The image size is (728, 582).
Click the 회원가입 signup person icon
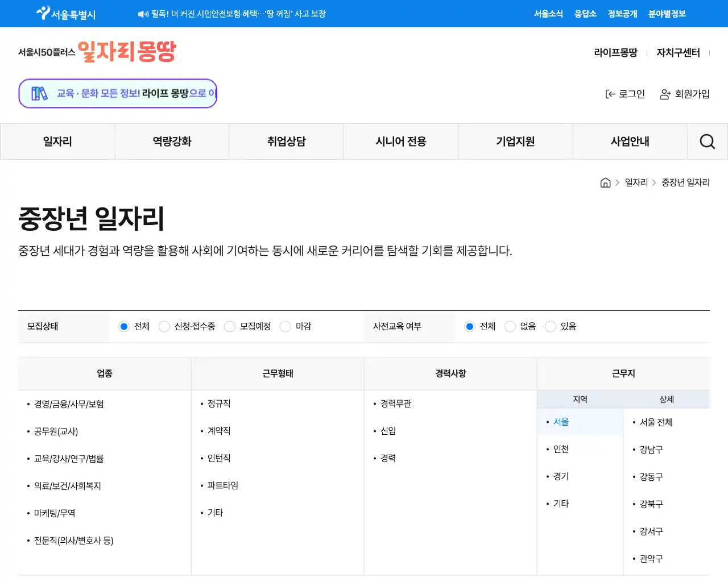(x=664, y=94)
